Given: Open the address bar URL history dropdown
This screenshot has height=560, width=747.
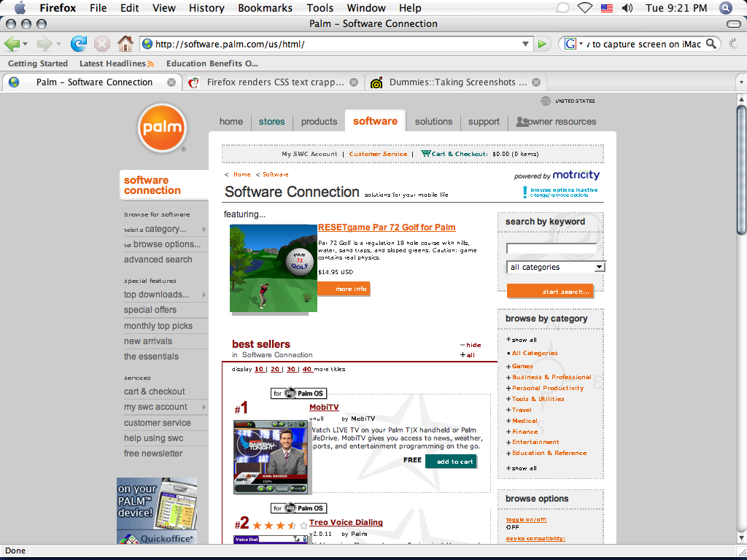Looking at the screenshot, I should pyautogui.click(x=525, y=44).
